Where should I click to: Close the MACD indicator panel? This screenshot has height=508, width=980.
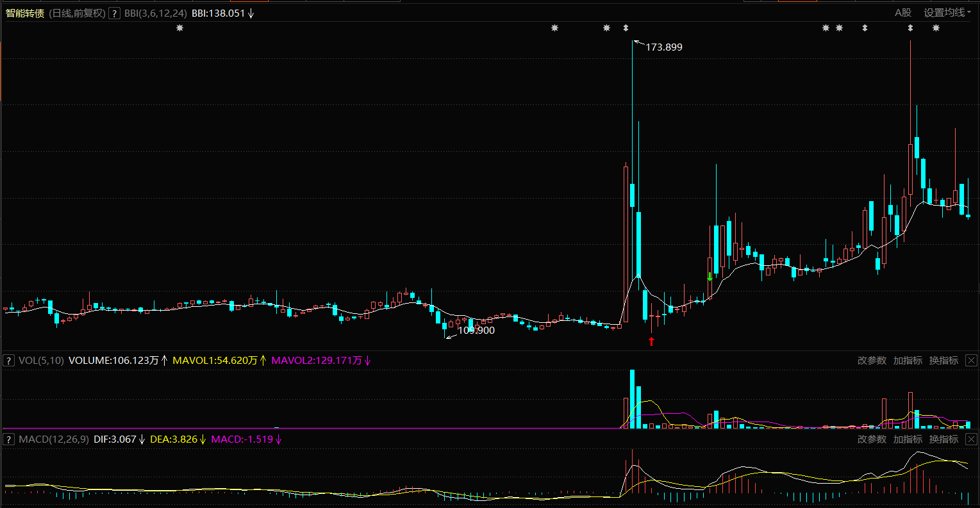[971, 439]
